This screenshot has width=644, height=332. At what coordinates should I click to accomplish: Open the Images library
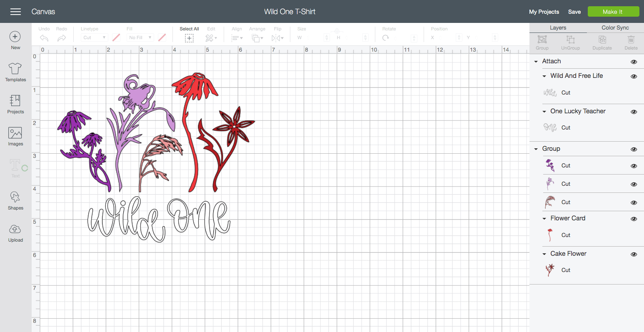15,133
